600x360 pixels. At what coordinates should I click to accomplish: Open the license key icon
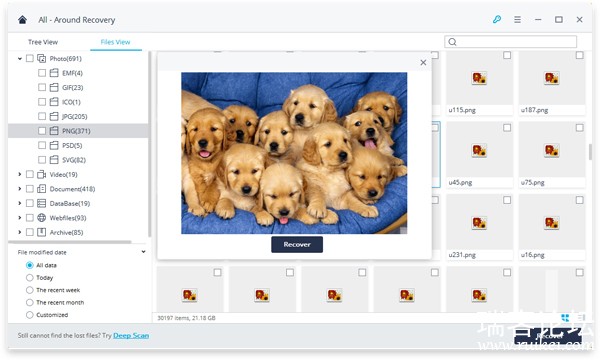(x=497, y=19)
